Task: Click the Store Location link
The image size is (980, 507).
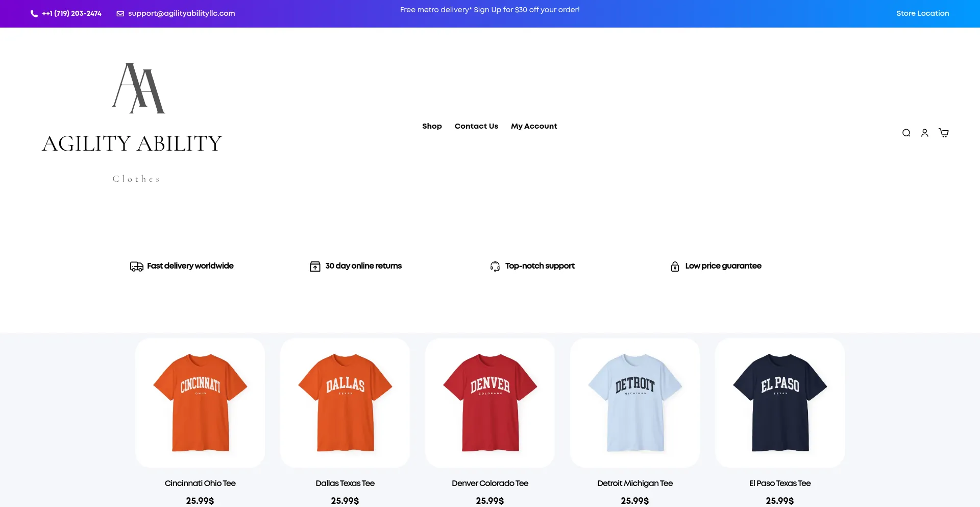Action: pyautogui.click(x=922, y=13)
